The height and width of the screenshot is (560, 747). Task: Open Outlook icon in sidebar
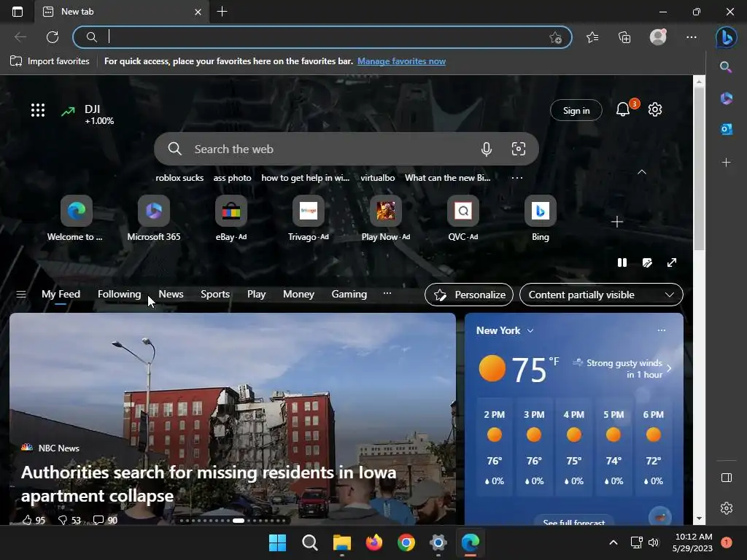pyautogui.click(x=726, y=129)
